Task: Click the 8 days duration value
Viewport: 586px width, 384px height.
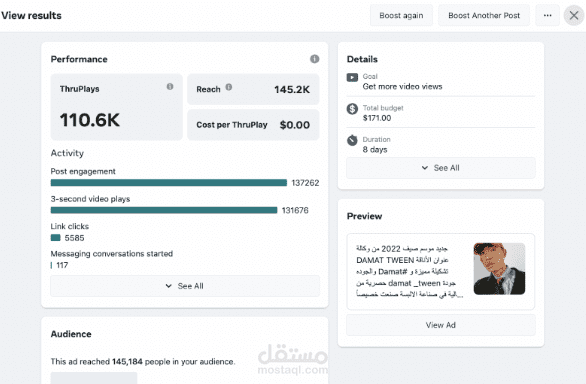Action: [x=375, y=150]
